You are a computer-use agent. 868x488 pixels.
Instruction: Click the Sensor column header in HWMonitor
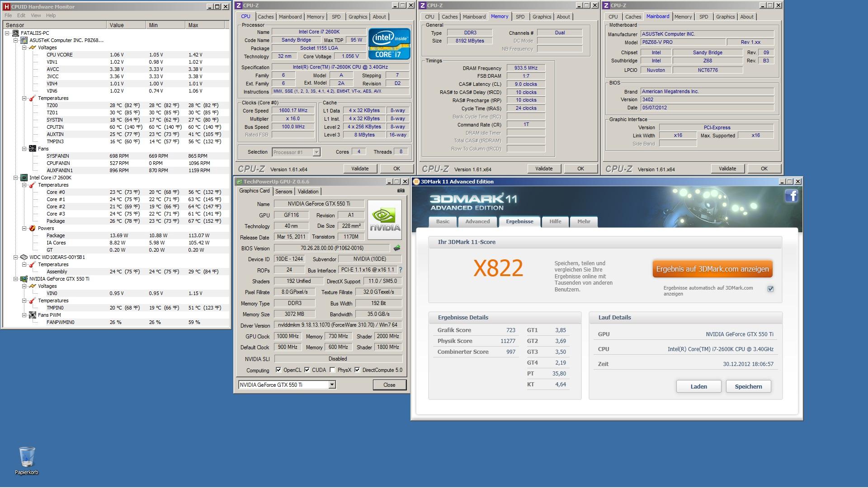55,25
